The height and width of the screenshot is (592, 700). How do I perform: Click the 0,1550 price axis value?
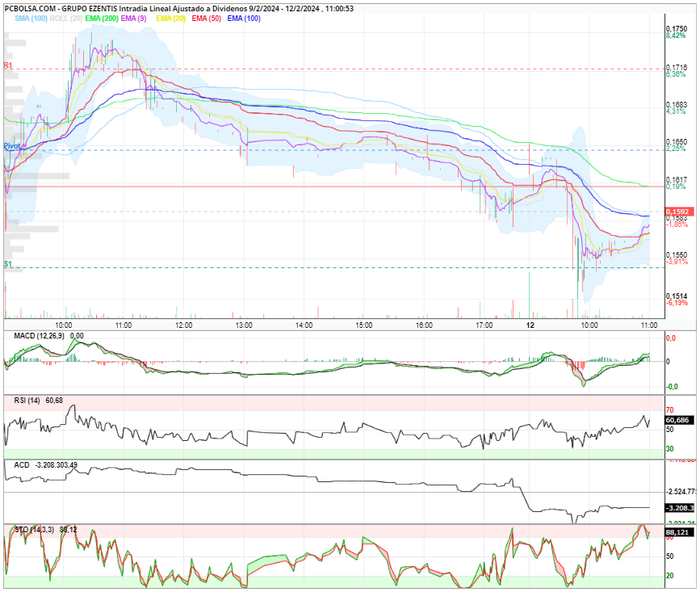(x=677, y=255)
